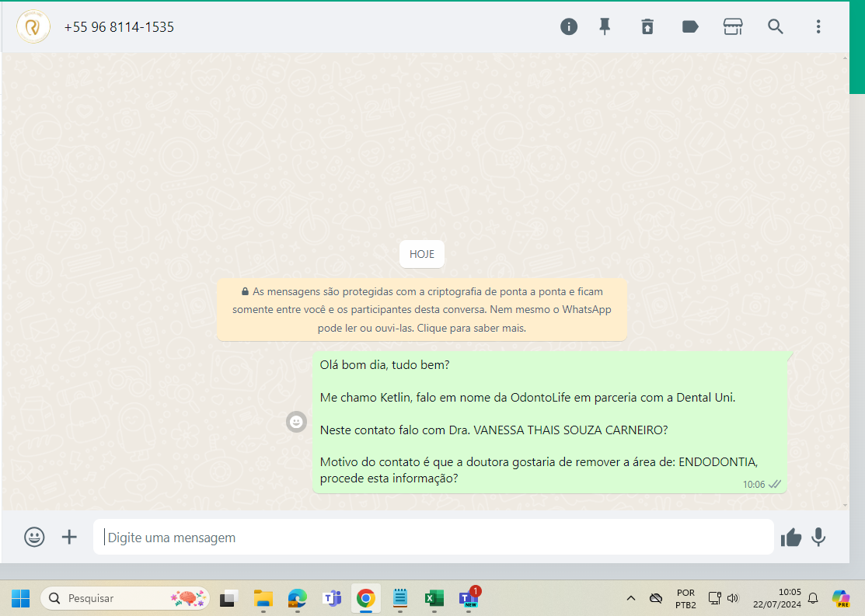The width and height of the screenshot is (865, 616).
Task: Open the emoji picker in composer
Action: tap(34, 537)
